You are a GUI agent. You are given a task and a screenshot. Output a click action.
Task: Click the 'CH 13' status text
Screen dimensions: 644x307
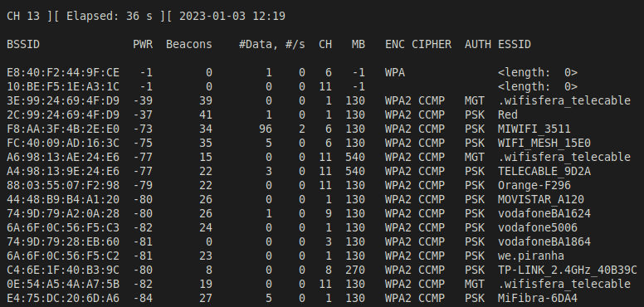click(23, 17)
